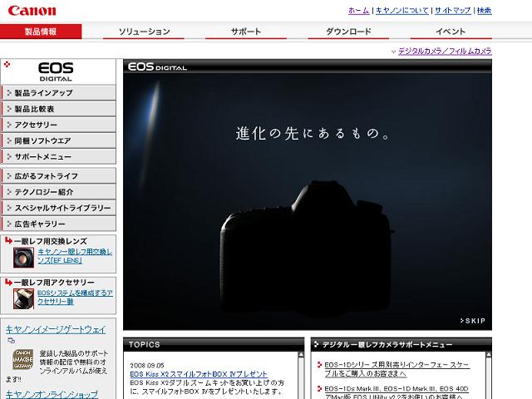This screenshot has width=532, height=399.
Task: Select the ダウンロード tab
Action: tap(348, 32)
